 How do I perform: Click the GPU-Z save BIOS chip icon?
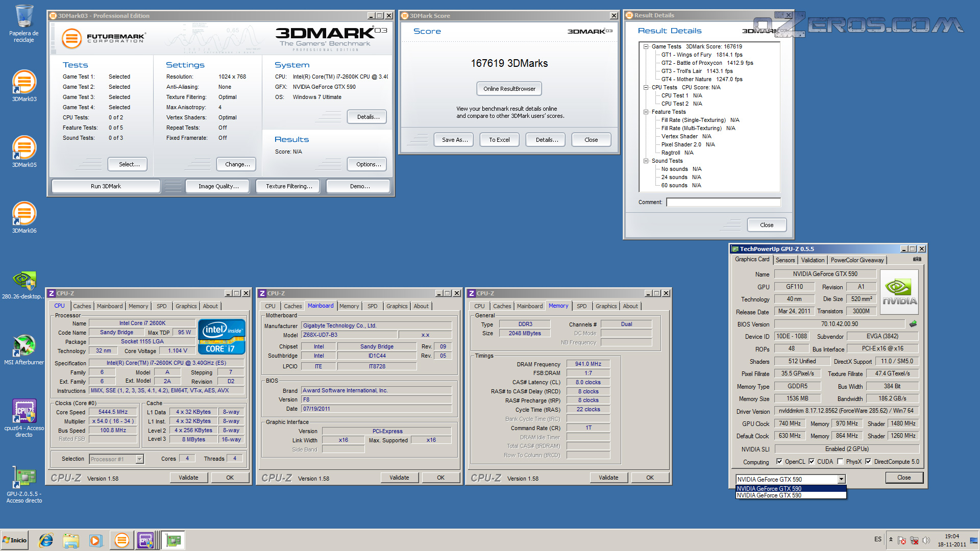[x=913, y=323]
